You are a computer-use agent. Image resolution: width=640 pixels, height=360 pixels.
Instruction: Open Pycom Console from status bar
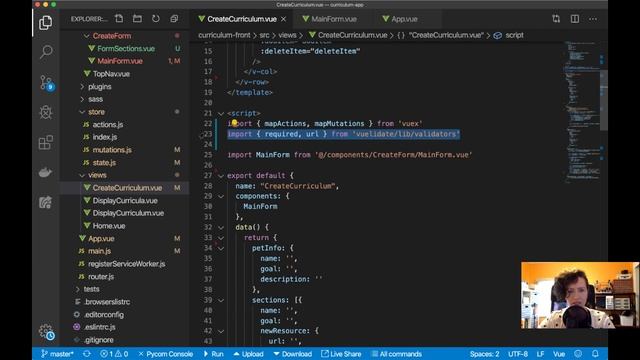coord(165,354)
